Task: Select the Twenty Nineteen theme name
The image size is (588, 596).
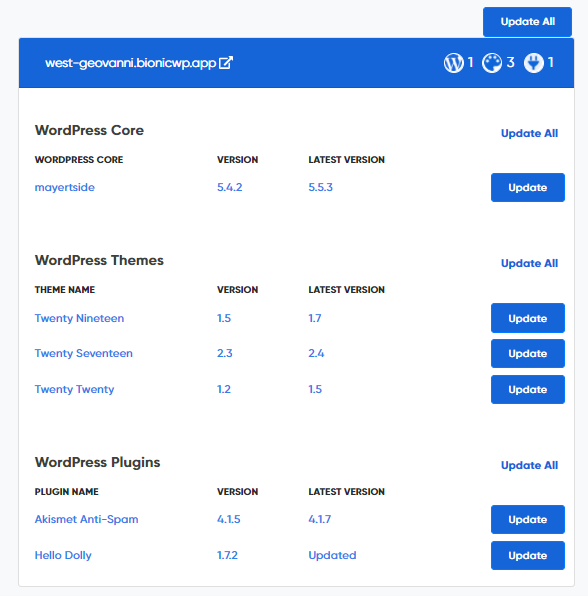Action: tap(79, 318)
